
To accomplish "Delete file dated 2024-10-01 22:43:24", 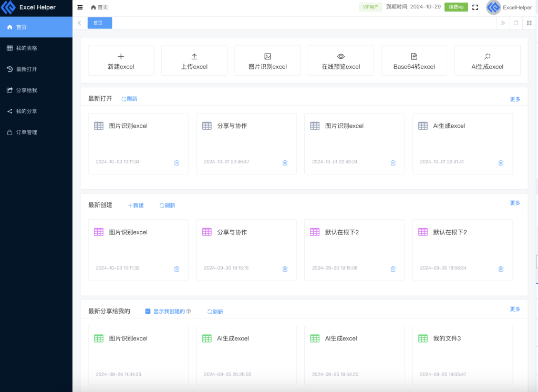I will [x=393, y=163].
